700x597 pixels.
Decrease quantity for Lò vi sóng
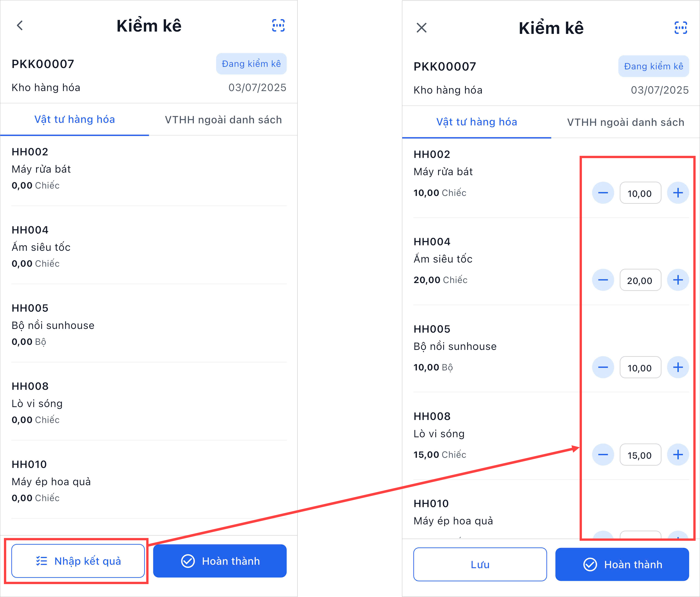[603, 455]
